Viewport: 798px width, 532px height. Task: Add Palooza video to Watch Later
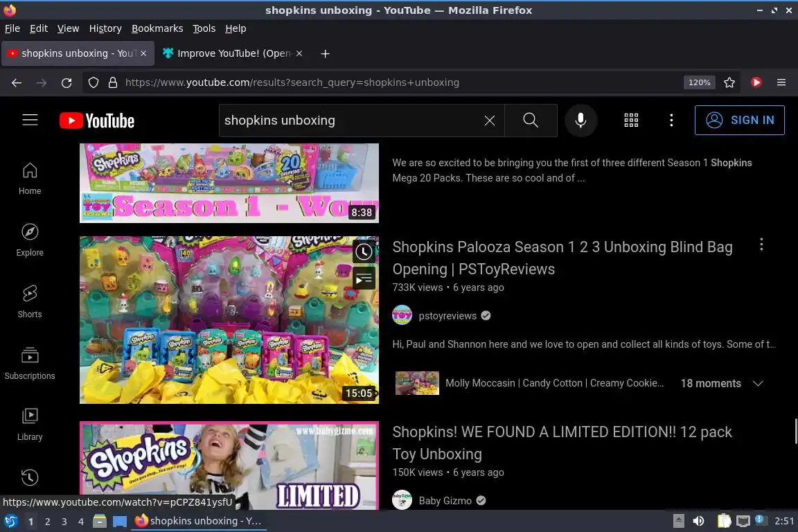(x=364, y=251)
